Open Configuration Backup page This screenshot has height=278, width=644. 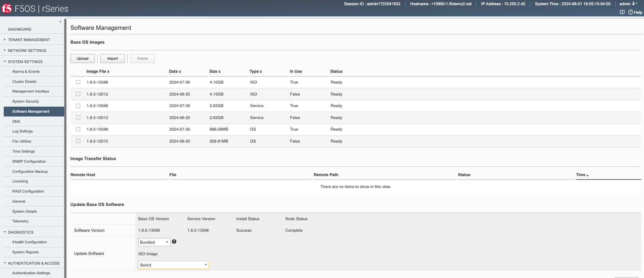tap(30, 171)
